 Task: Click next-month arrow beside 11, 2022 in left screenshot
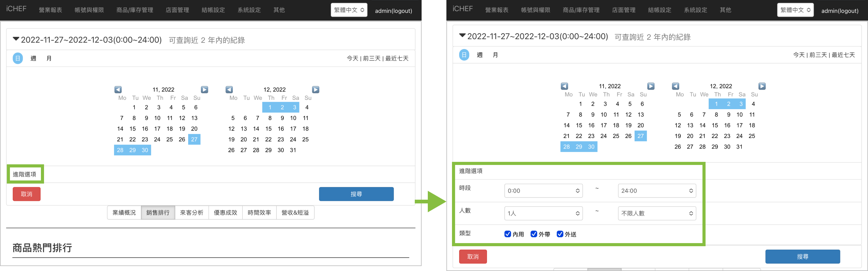coord(205,90)
